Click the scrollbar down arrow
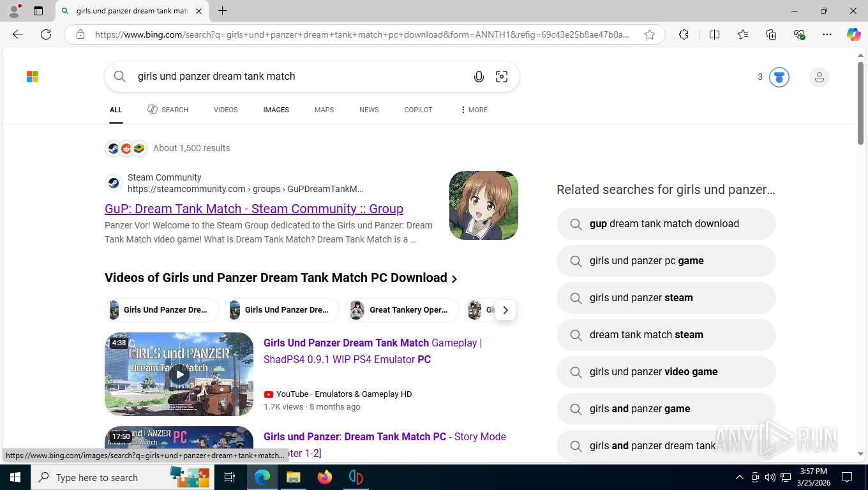868x490 pixels. (x=860, y=454)
